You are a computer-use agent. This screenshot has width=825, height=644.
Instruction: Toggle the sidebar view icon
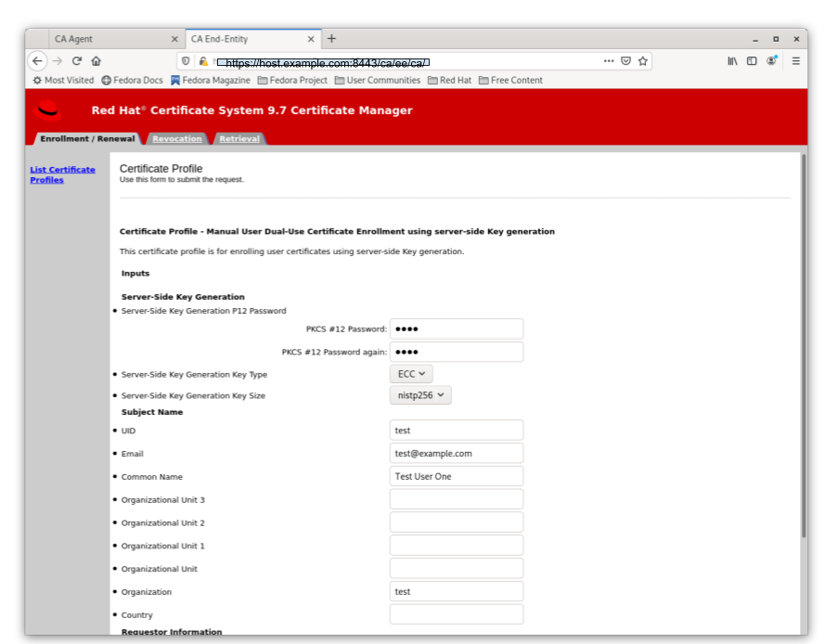[752, 61]
